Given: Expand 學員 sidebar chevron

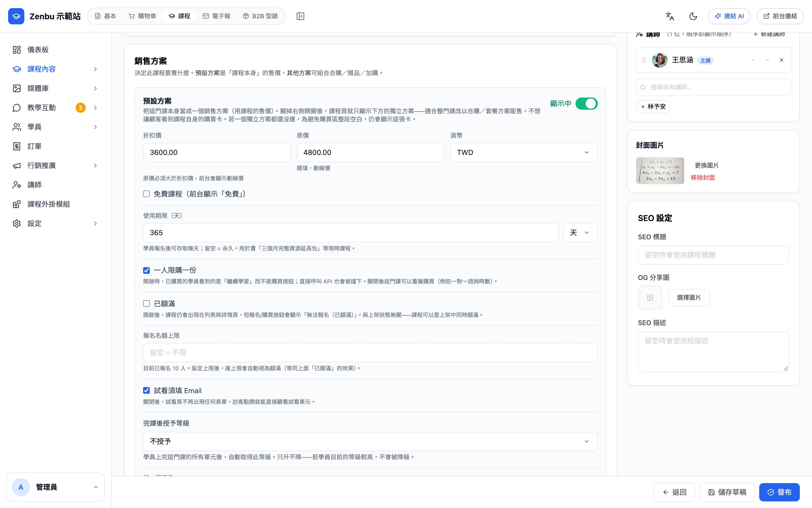Looking at the screenshot, I should click(x=95, y=127).
